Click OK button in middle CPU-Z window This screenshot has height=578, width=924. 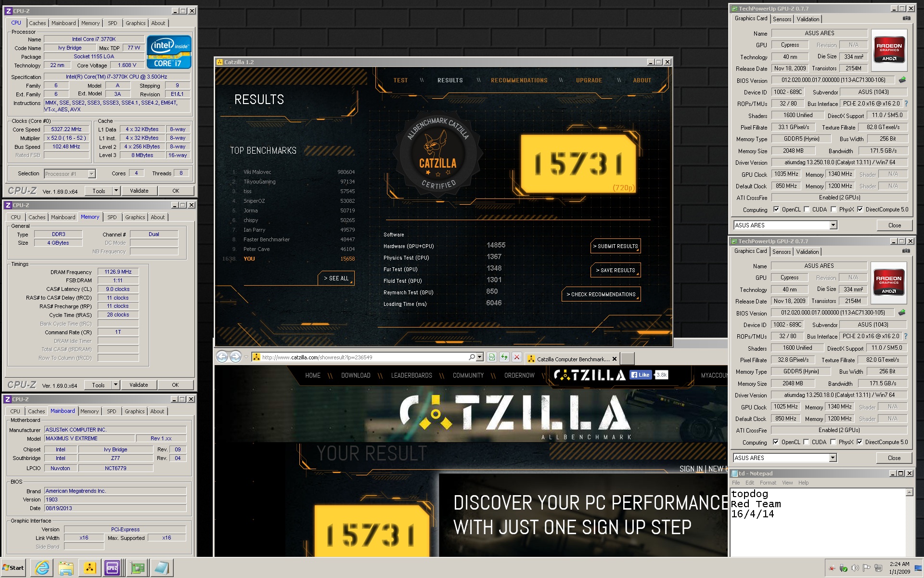175,385
